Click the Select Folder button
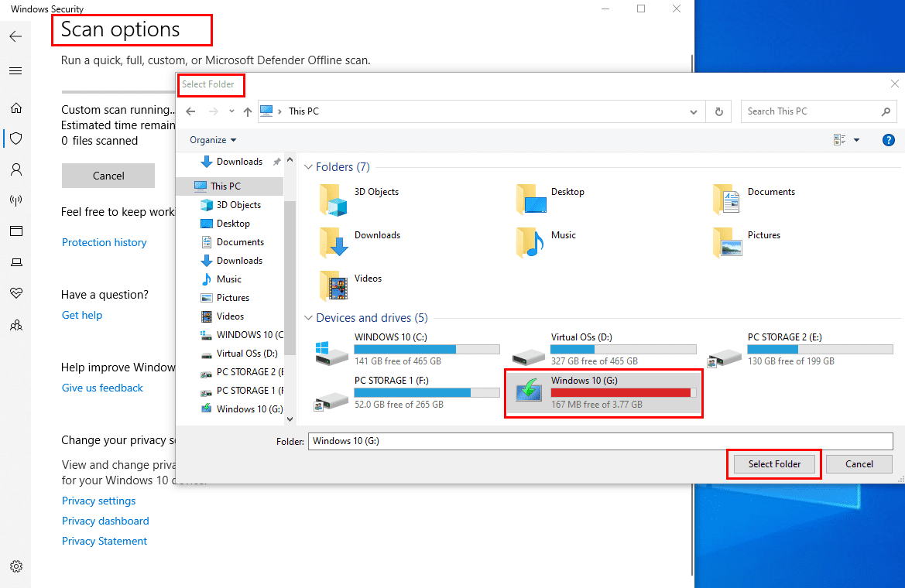 tap(774, 464)
